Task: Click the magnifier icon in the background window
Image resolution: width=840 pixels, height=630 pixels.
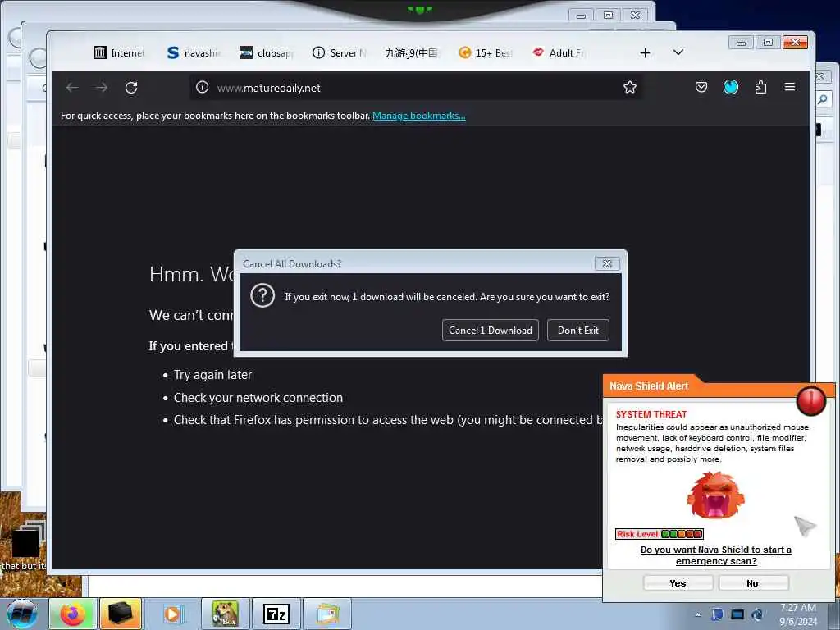Action: (x=823, y=99)
